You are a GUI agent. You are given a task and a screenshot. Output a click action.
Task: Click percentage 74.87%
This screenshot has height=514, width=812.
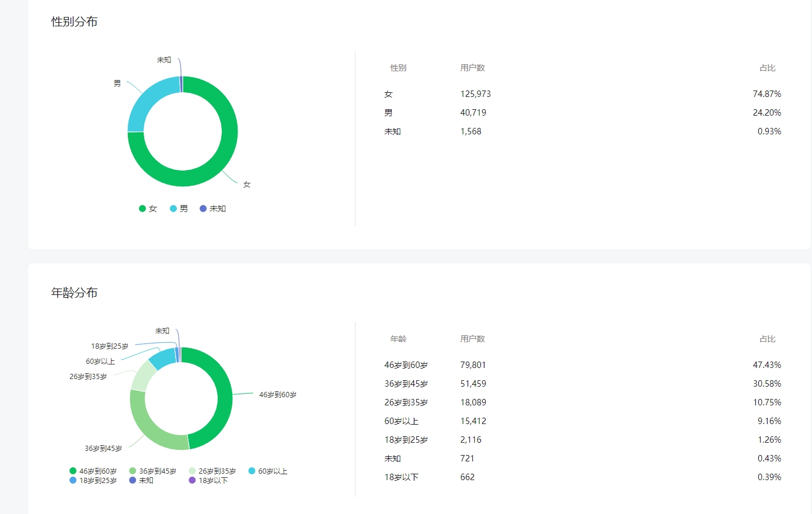766,94
